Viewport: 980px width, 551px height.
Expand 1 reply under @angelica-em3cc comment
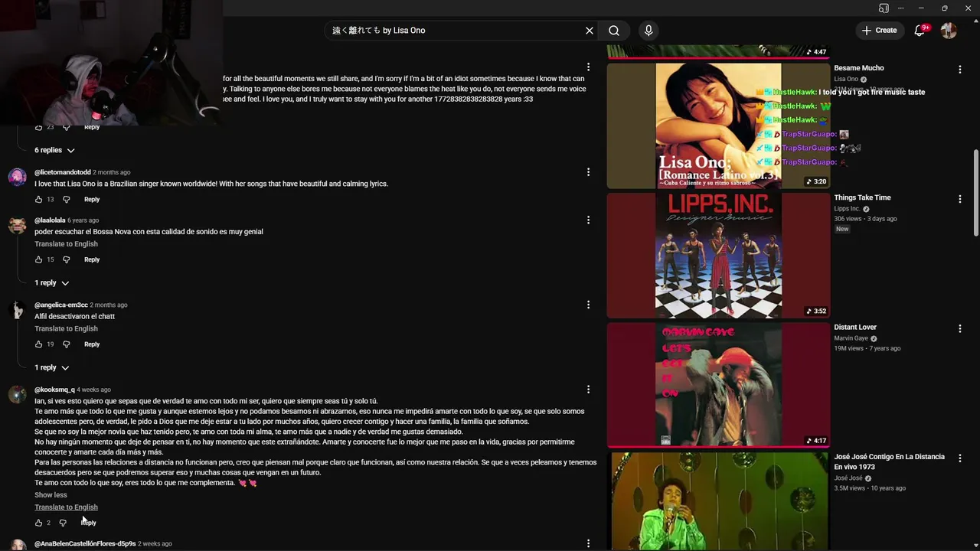[52, 367]
